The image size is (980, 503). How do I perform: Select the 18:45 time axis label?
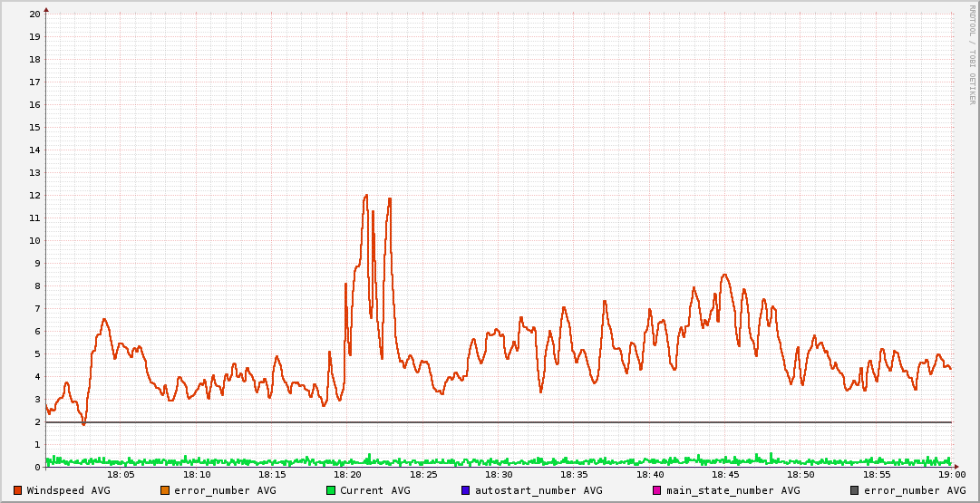point(725,474)
